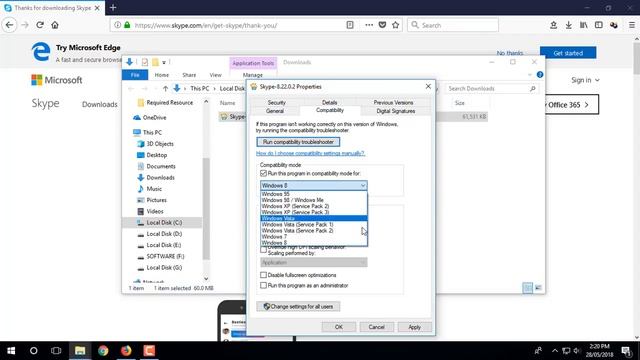Click the Explorer help question mark icon
The height and width of the screenshot is (360, 640).
pyautogui.click(x=540, y=75)
